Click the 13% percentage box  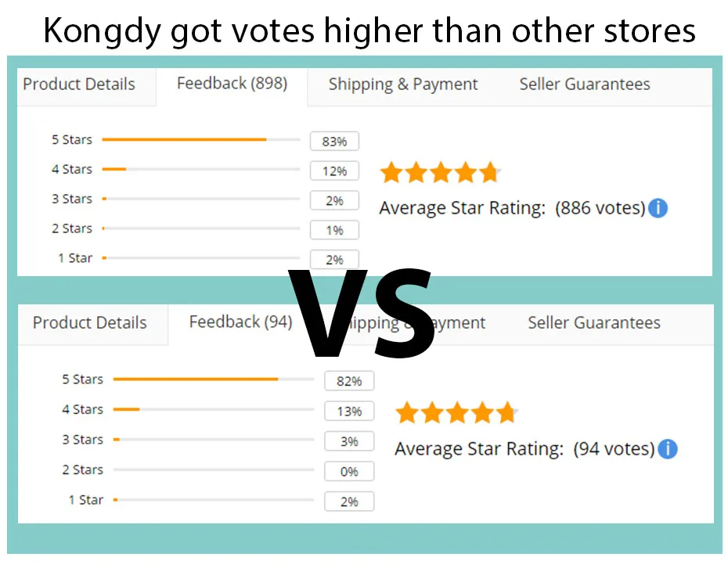(x=349, y=412)
